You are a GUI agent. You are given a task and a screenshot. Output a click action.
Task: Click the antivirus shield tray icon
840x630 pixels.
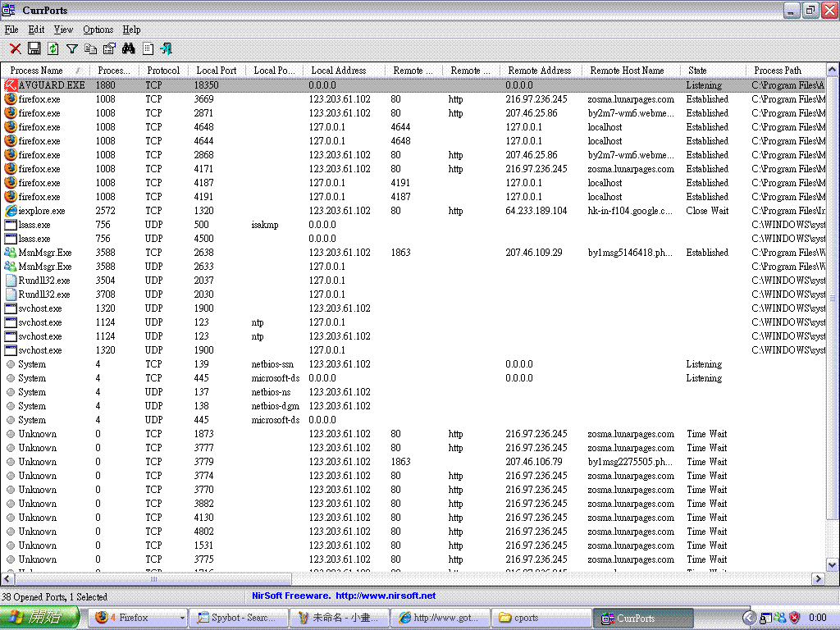[x=795, y=618]
